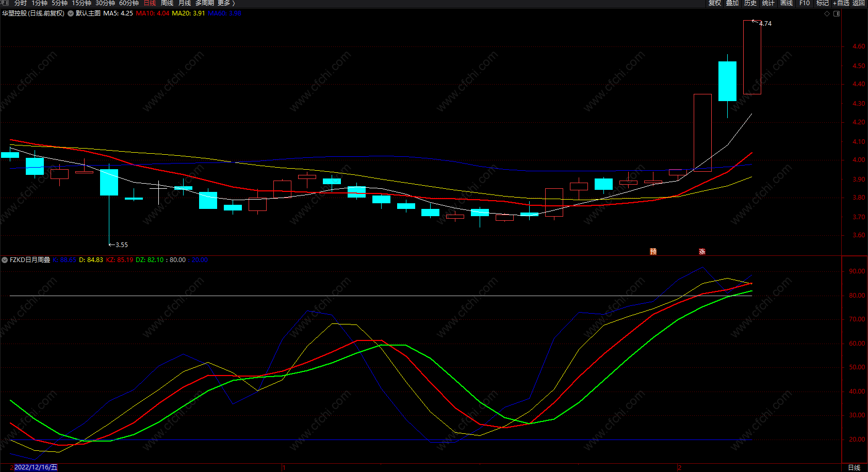Click the 预 marker icon on chart

[x=653, y=252]
